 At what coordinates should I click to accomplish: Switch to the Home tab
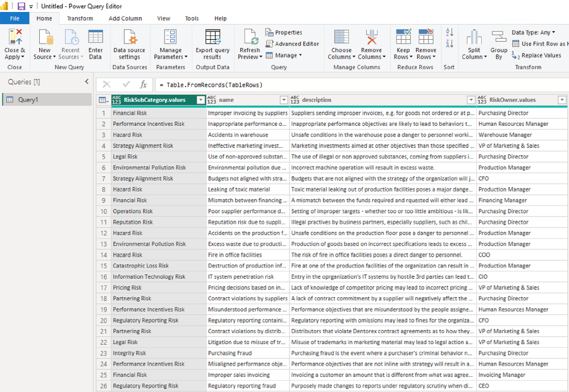tap(44, 18)
